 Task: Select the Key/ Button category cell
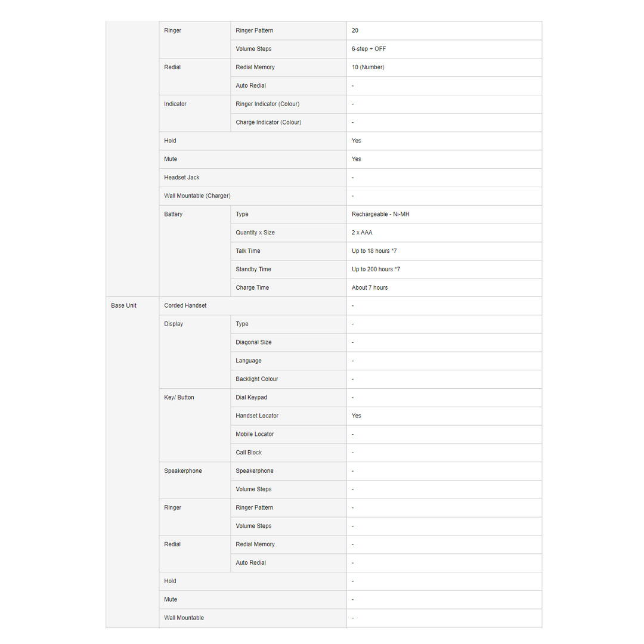pos(179,397)
